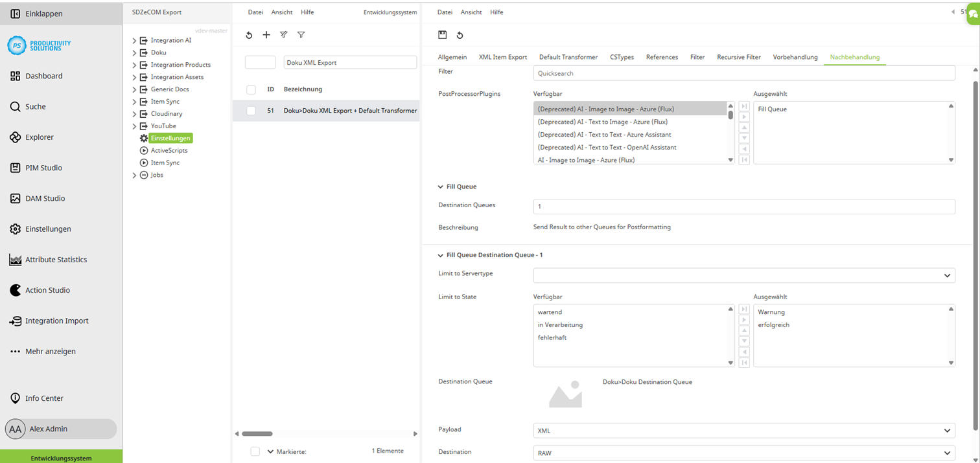
Task: Open the Hilfe menu in list panel
Action: (307, 12)
